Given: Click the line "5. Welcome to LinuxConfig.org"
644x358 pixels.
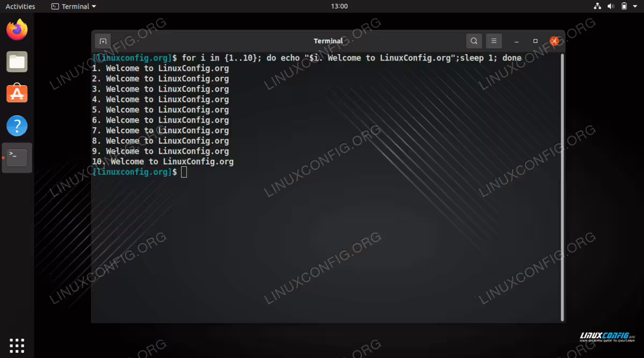Looking at the screenshot, I should point(160,110).
